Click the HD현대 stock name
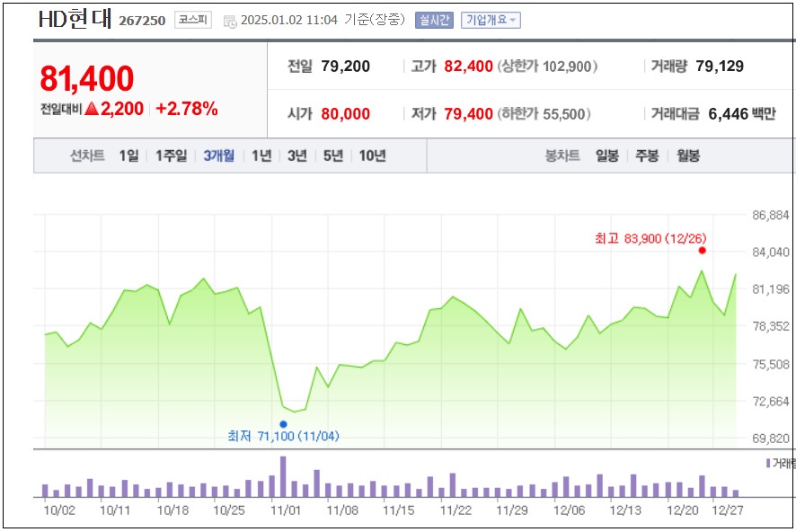796x532 pixels. (75, 19)
